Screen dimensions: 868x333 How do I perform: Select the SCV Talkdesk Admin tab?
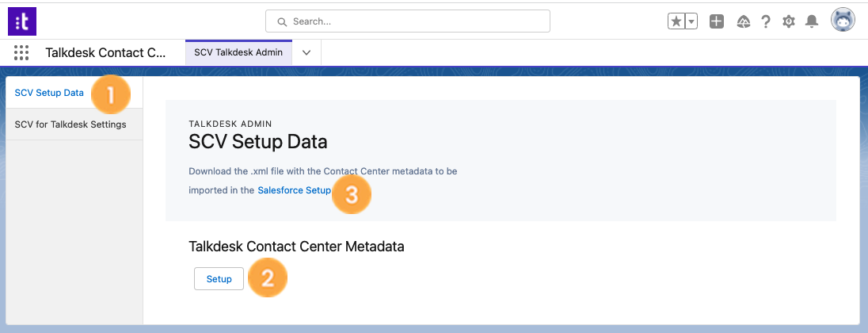[x=238, y=52]
